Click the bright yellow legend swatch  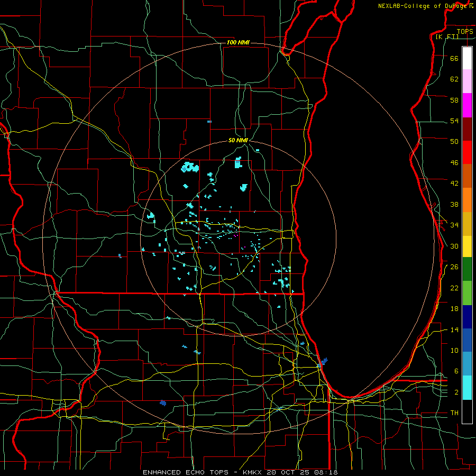pos(467,246)
